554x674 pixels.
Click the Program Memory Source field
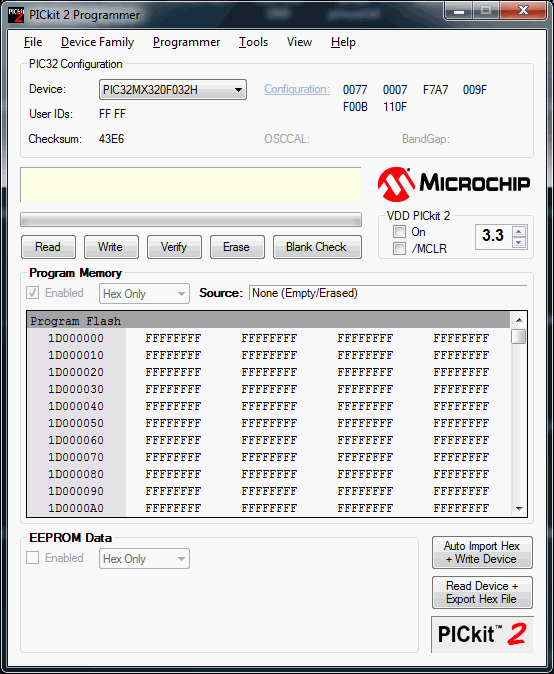coord(388,293)
